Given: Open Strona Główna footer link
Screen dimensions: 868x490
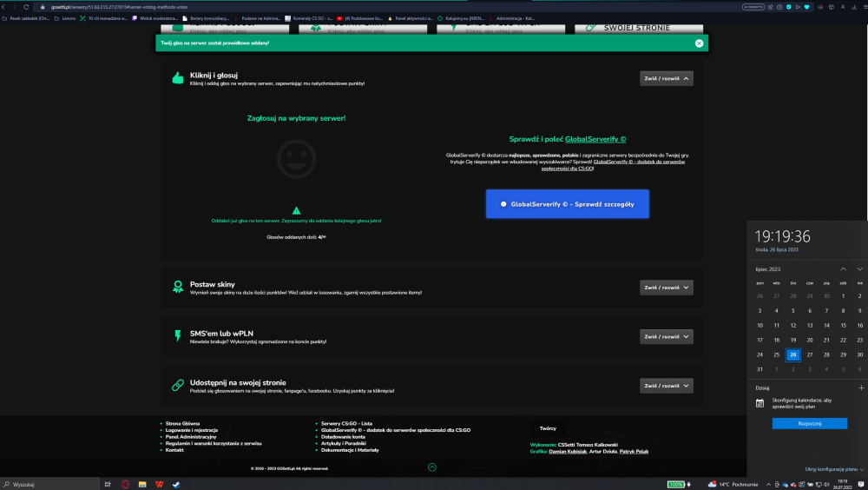Looking at the screenshot, I should pyautogui.click(x=182, y=423).
